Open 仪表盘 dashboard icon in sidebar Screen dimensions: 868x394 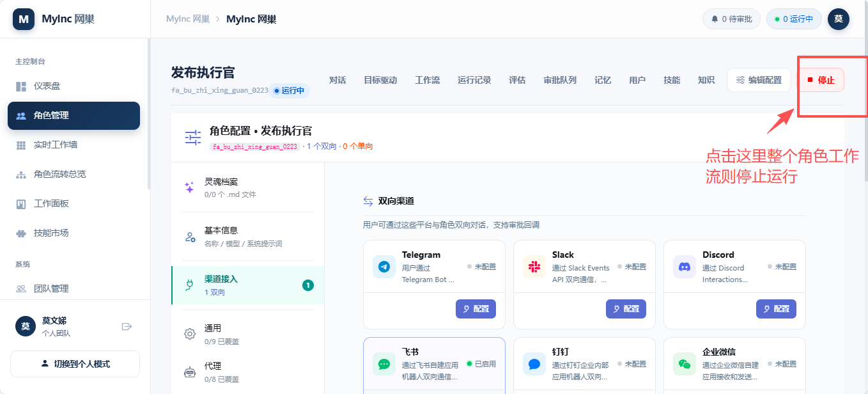coord(21,86)
